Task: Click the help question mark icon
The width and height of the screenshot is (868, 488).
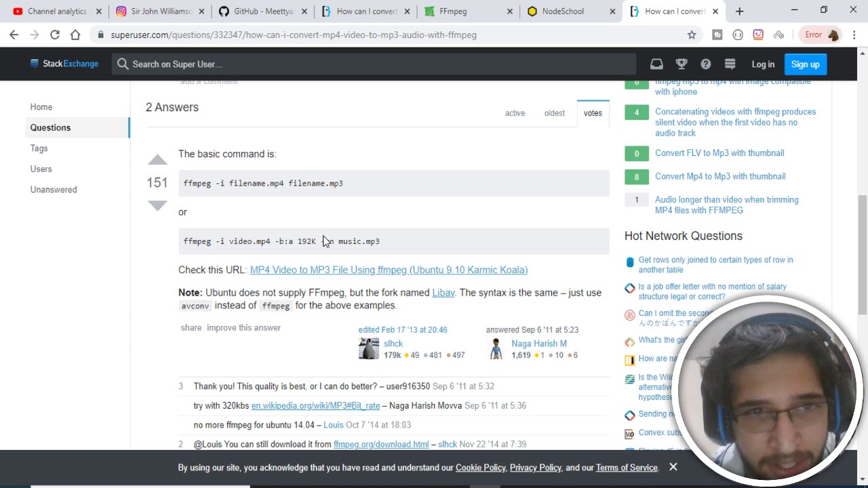Action: (706, 64)
